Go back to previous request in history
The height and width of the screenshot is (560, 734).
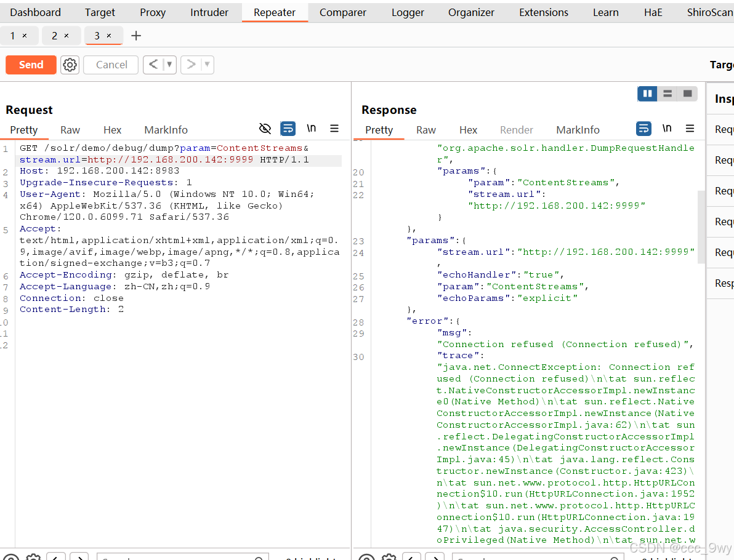[x=153, y=65]
